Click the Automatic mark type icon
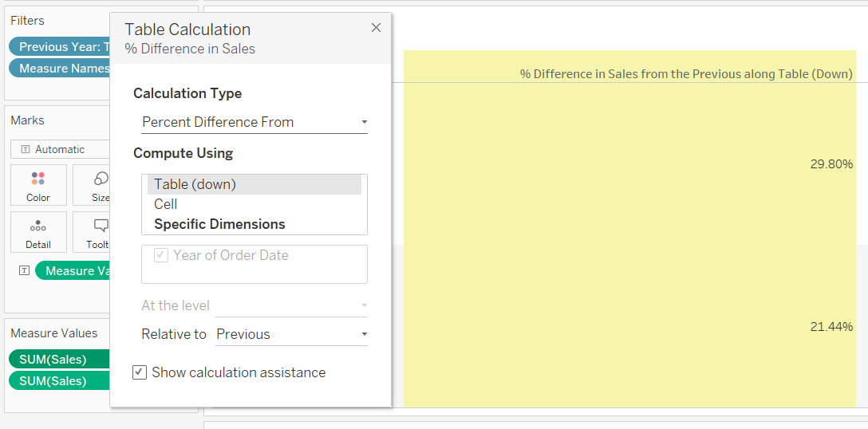 tap(26, 149)
